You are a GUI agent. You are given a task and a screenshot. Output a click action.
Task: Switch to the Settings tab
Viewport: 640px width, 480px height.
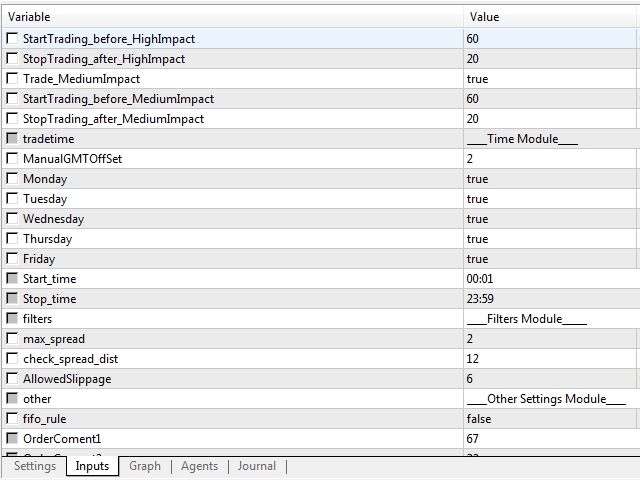point(35,466)
